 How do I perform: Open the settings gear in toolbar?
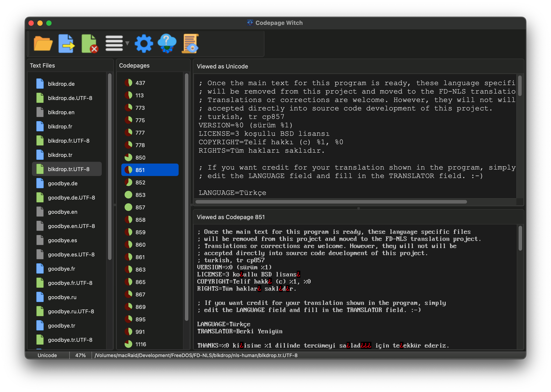144,44
